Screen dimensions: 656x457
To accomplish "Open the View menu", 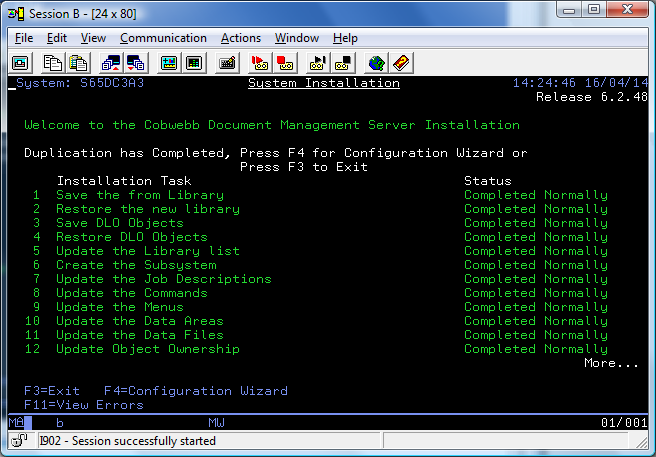I will coord(93,38).
